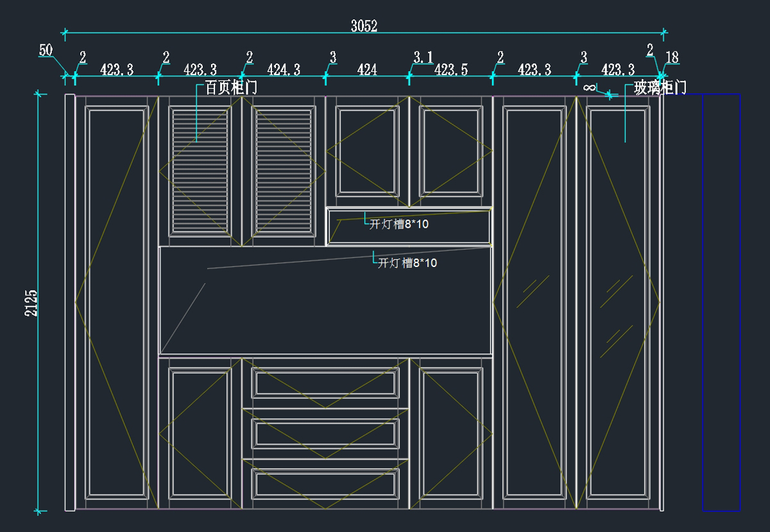Click the 2125 height dimension text
770x532 pixels.
31,303
